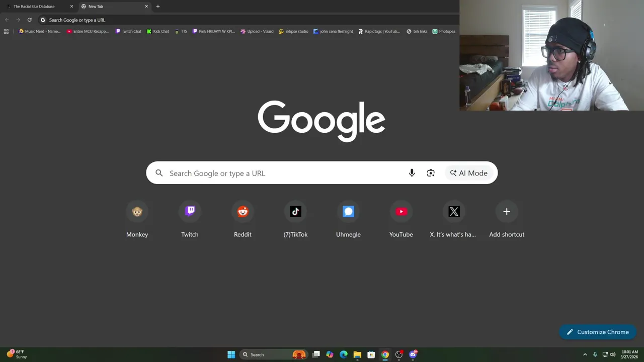Screen dimensions: 644x362
Task: Click the AI Mode button
Action: point(469,173)
